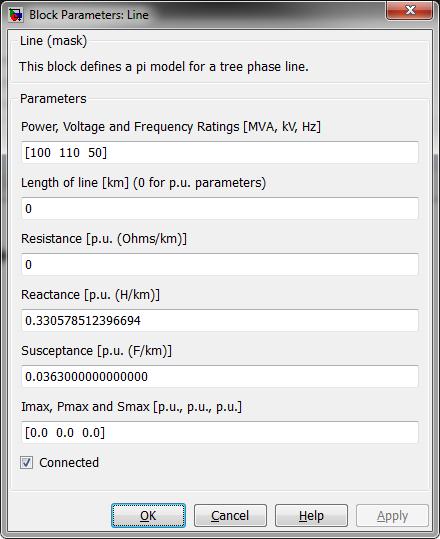Click the greyed Apply button
Image resolution: width=440 pixels, height=539 pixels.
click(392, 515)
